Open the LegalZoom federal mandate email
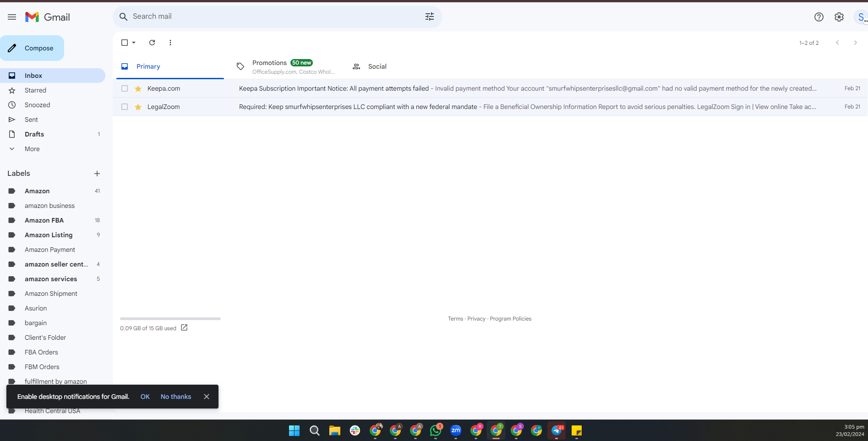Image resolution: width=868 pixels, height=441 pixels. click(x=490, y=107)
